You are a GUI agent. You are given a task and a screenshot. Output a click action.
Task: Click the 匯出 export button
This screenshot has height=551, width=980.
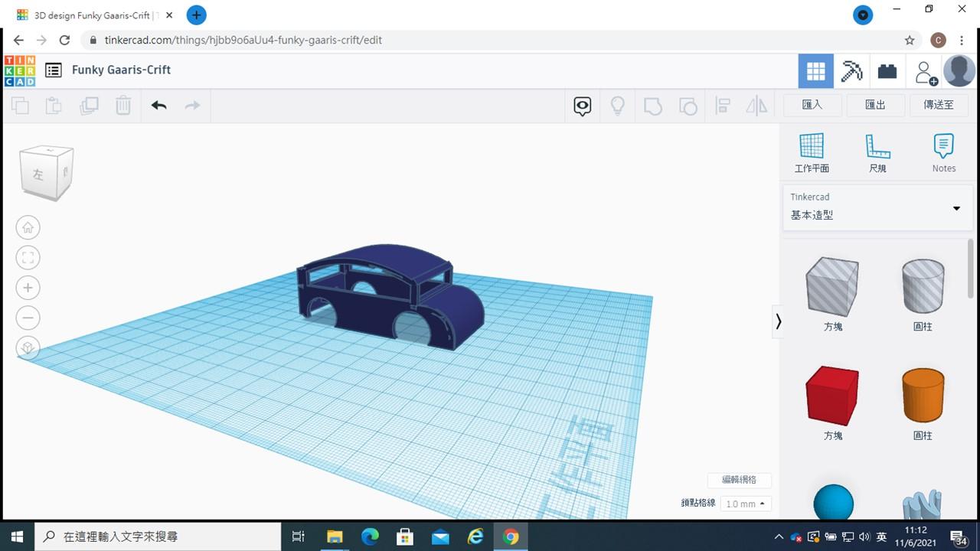(875, 105)
